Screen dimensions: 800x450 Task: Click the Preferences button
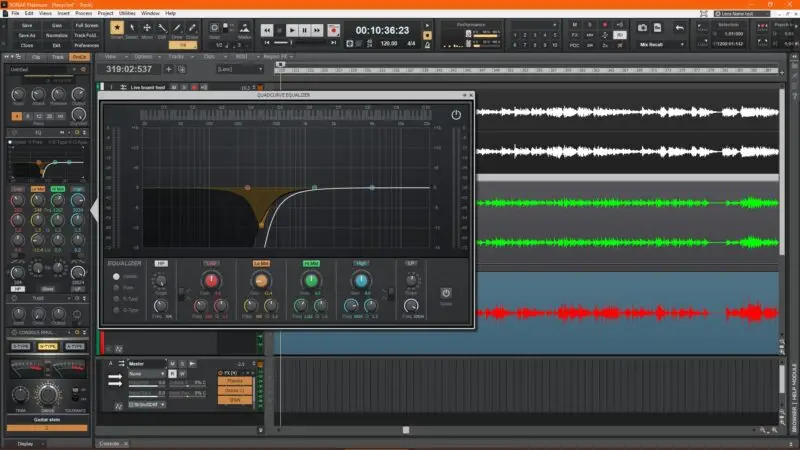pos(87,46)
